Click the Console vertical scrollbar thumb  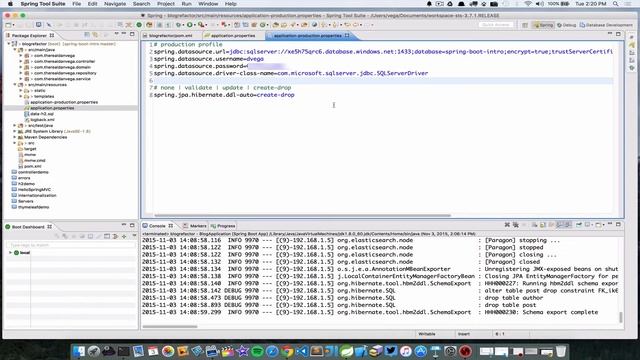(x=621, y=317)
